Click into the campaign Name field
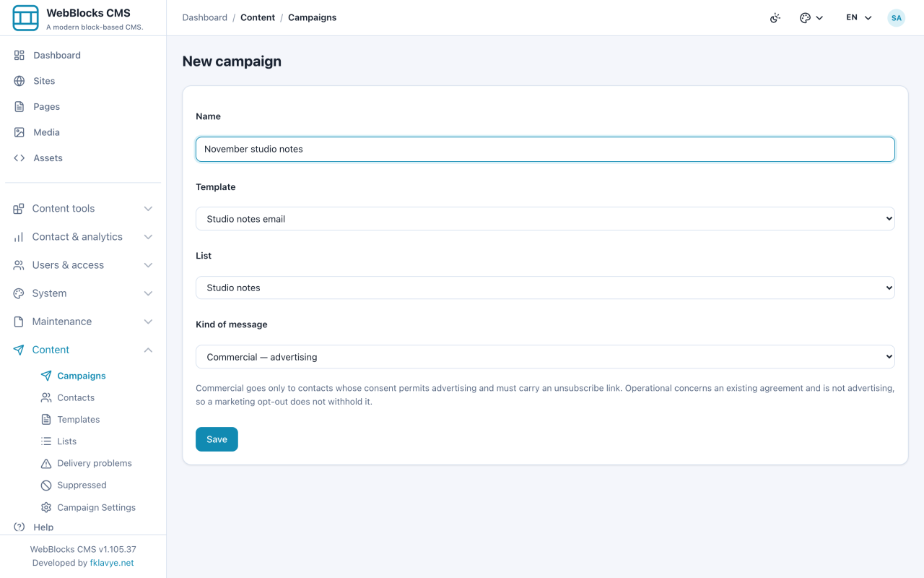The height and width of the screenshot is (578, 924). (x=545, y=150)
